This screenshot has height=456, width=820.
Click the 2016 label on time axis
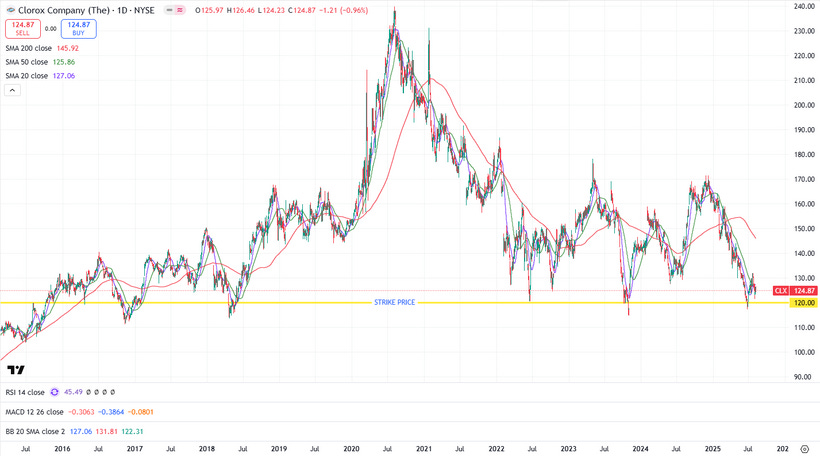(x=62, y=449)
